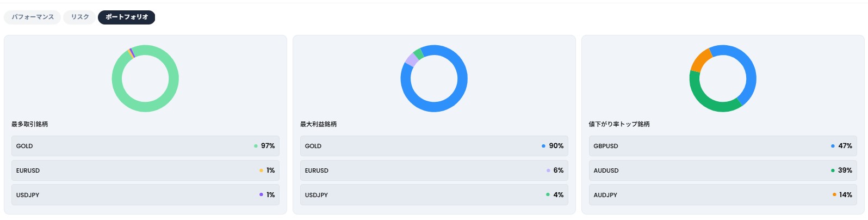
Task: Click the orange dot beside 14%
Action: 834,195
